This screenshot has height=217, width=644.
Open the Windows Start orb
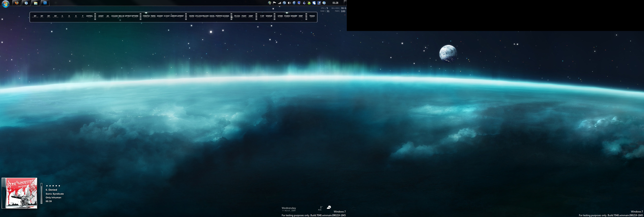pyautogui.click(x=5, y=4)
